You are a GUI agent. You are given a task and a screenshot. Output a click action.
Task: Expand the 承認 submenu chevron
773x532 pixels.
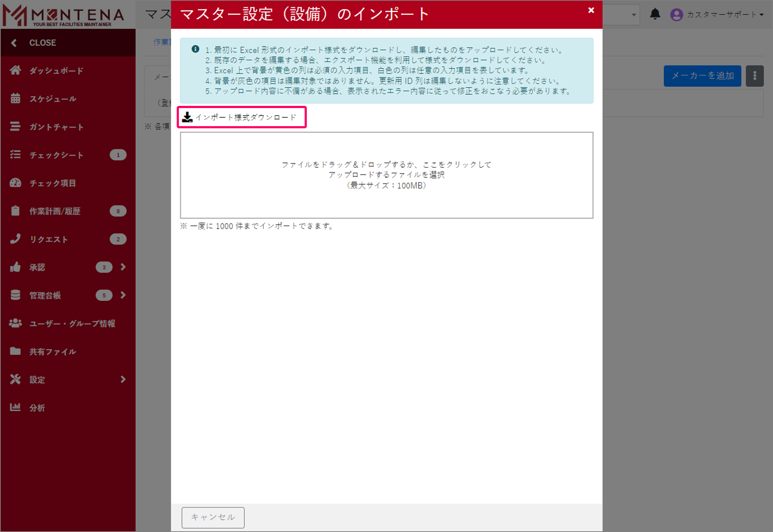[123, 267]
